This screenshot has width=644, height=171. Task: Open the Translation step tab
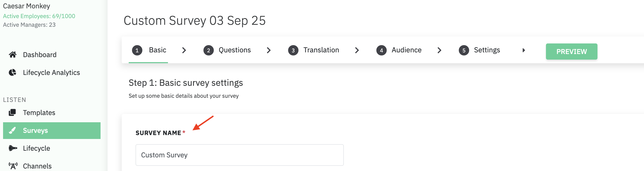321,50
